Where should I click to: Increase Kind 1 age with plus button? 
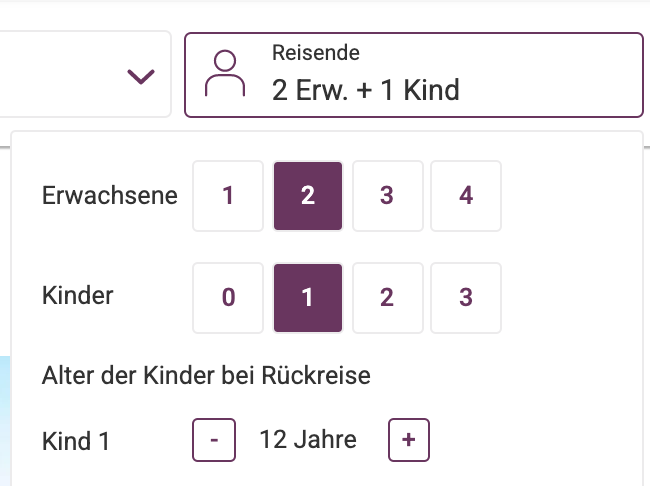[x=409, y=440]
